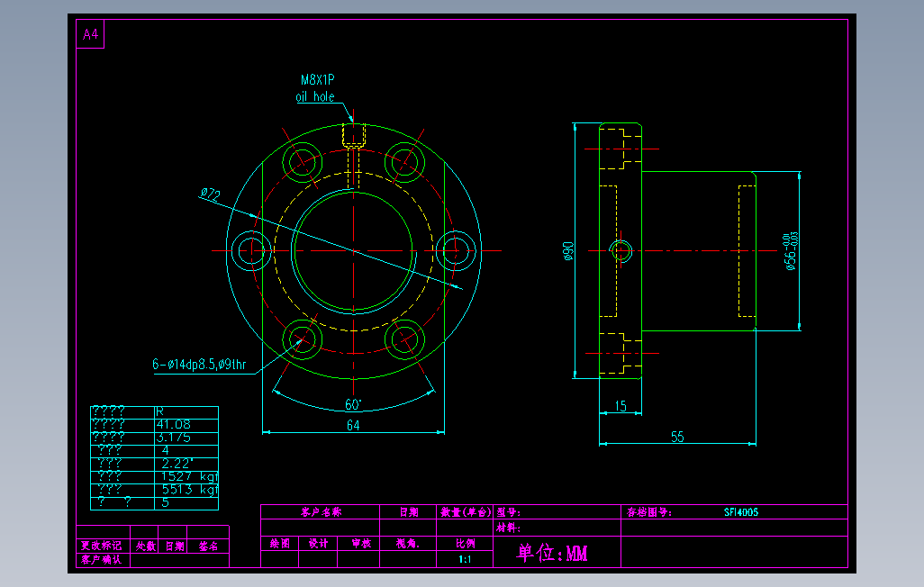This screenshot has height=587, width=924.
Task: Click the 存档图号: field label
Action: coord(648,512)
